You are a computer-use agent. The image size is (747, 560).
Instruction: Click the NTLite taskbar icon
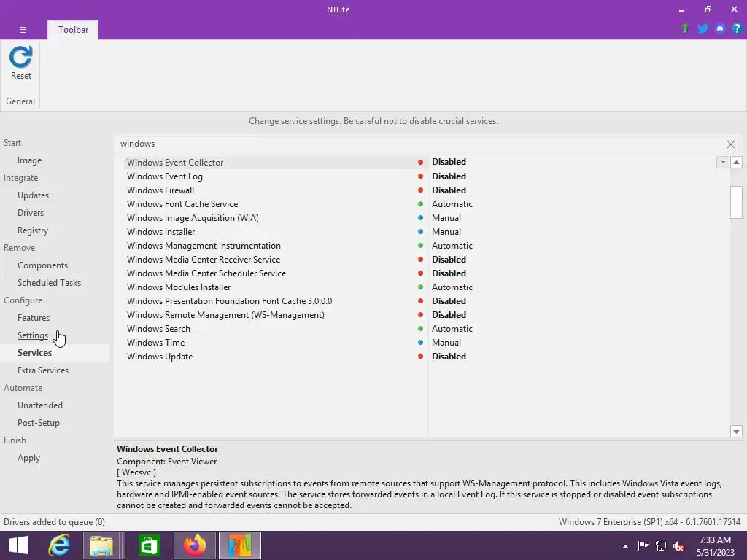(x=239, y=545)
